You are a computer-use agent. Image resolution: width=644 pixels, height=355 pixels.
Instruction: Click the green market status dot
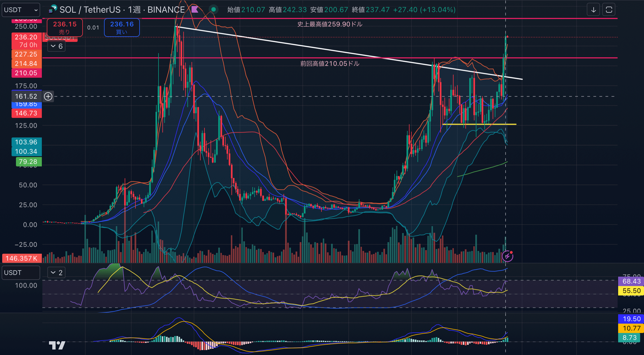pyautogui.click(x=213, y=10)
